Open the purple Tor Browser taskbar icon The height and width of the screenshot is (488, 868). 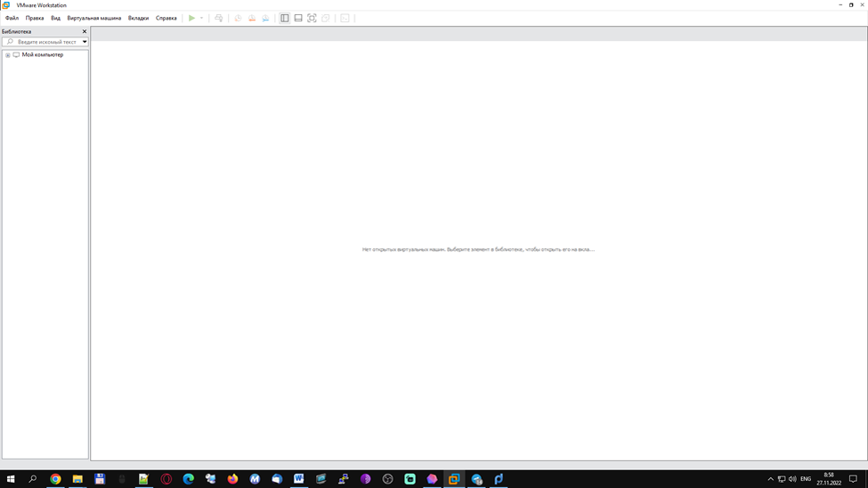pyautogui.click(x=365, y=478)
